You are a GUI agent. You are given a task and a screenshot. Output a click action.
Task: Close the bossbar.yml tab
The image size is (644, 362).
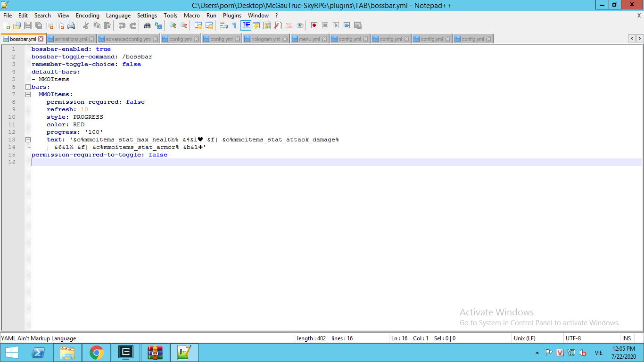(x=41, y=39)
